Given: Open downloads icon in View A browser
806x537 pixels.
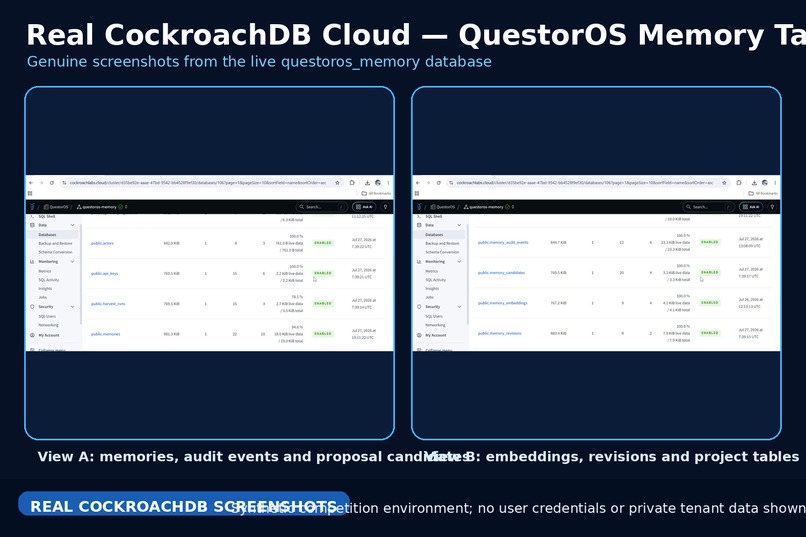Looking at the screenshot, I should pyautogui.click(x=367, y=182).
